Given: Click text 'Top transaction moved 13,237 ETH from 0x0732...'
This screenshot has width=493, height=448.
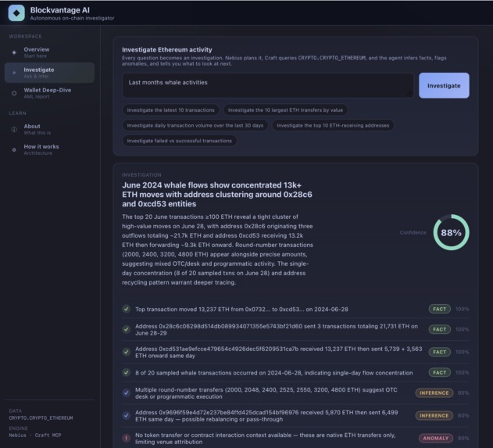Looking at the screenshot, I should point(241,310).
